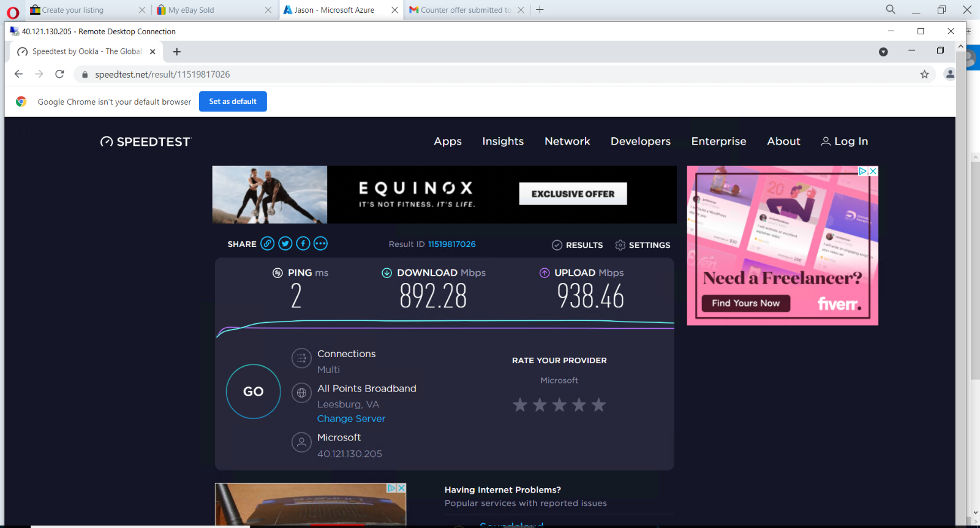Click Find Yours Now Fiverr button
This screenshot has width=980, height=528.
[745, 303]
